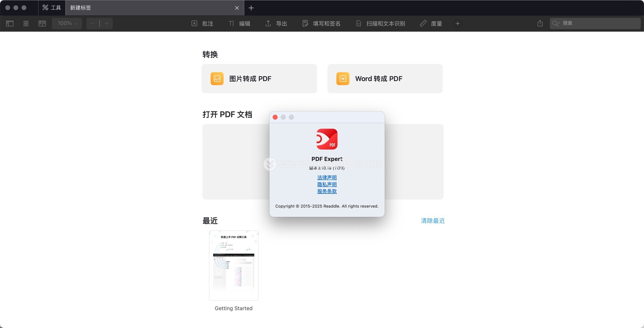Click the PDF Expert app logo

[327, 139]
